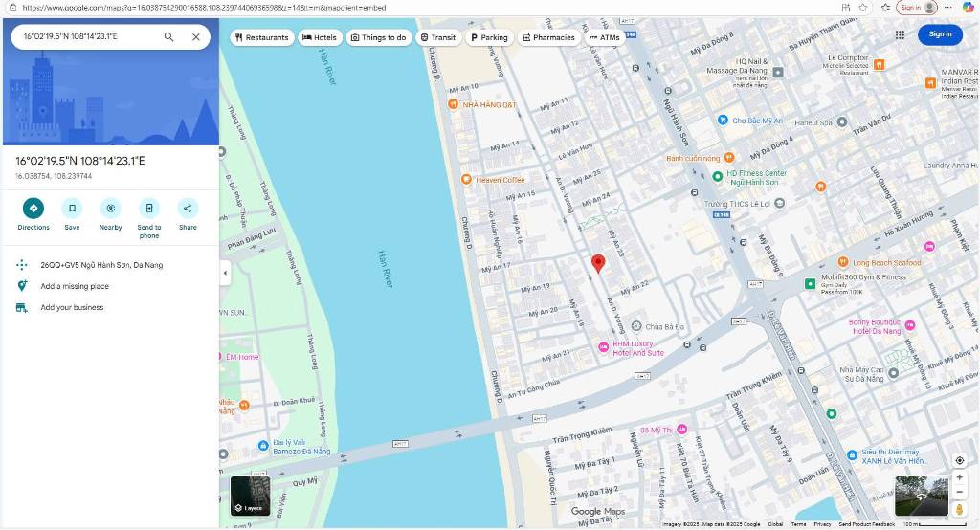Open the Google apps grid icon

pos(900,34)
